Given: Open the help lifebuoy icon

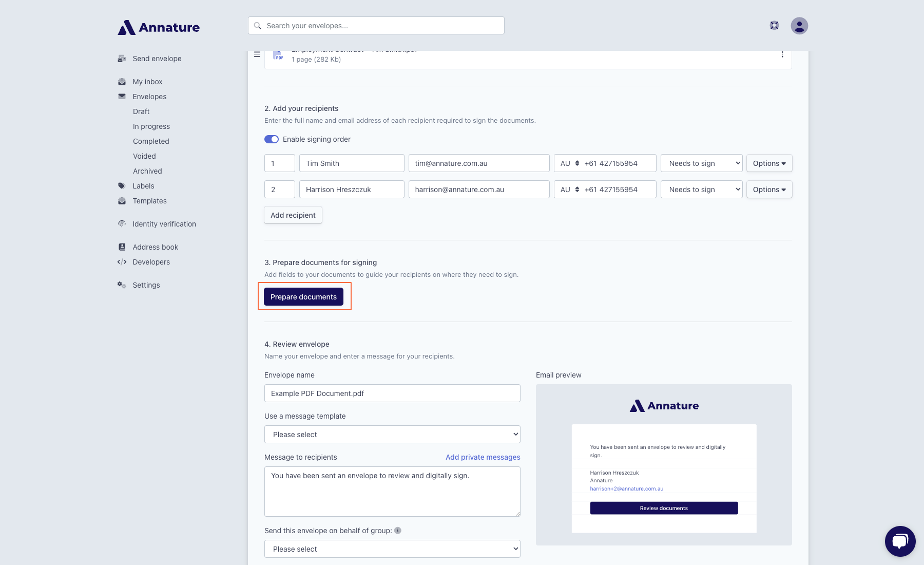Looking at the screenshot, I should coord(774,25).
